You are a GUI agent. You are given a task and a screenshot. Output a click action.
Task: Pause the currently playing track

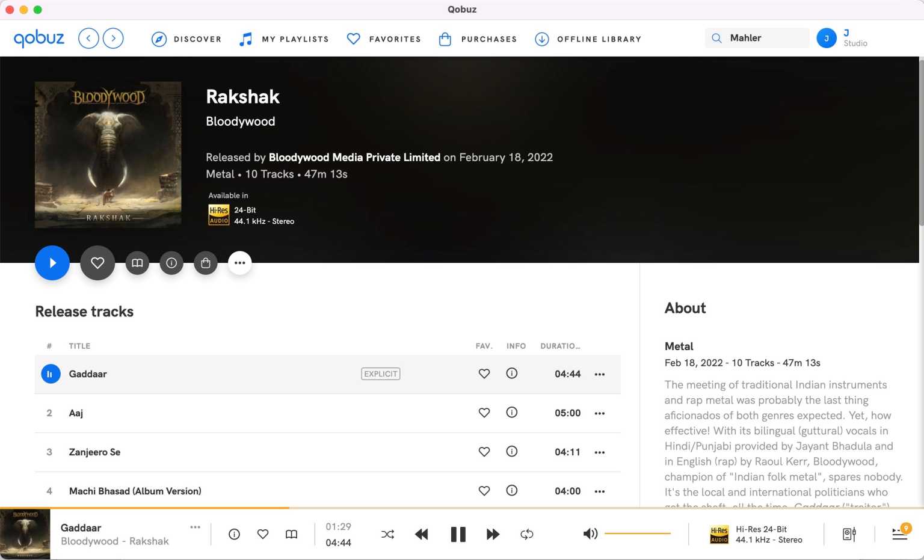pos(458,534)
